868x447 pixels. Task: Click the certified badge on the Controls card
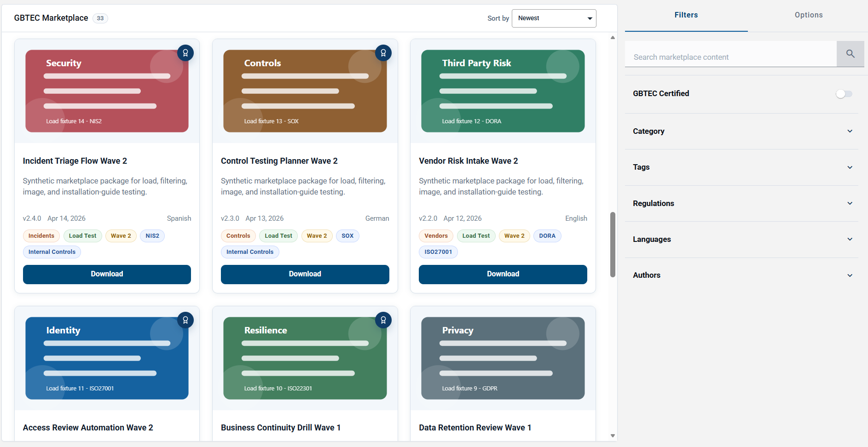coord(383,53)
